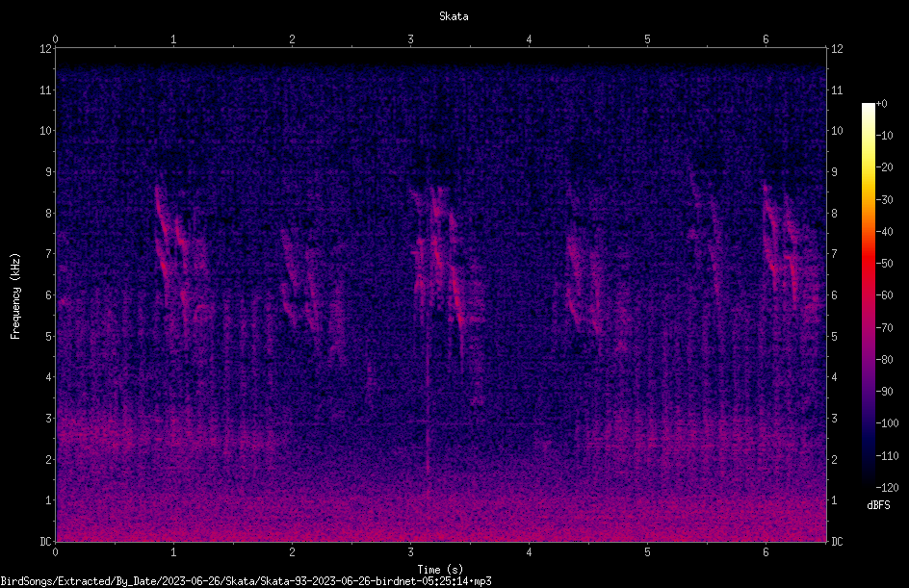The image size is (909, 588).
Task: Click the "dBFS" label under the color scale
Action: click(878, 505)
